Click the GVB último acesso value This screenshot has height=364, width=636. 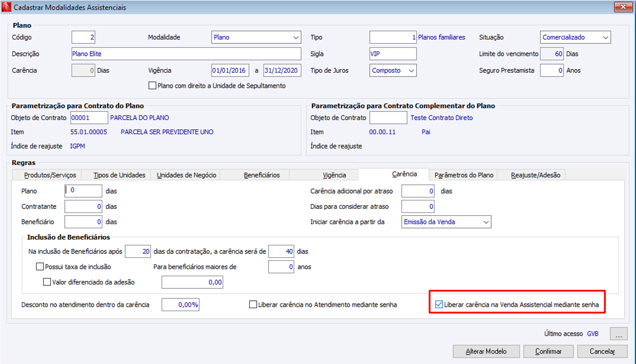592,334
